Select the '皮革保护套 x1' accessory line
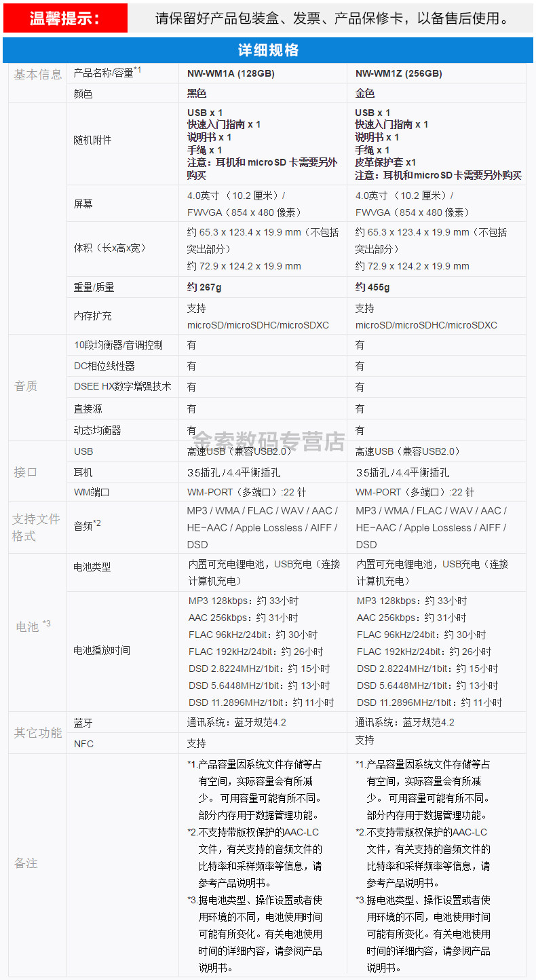This screenshot has height=980, width=536. [386, 163]
